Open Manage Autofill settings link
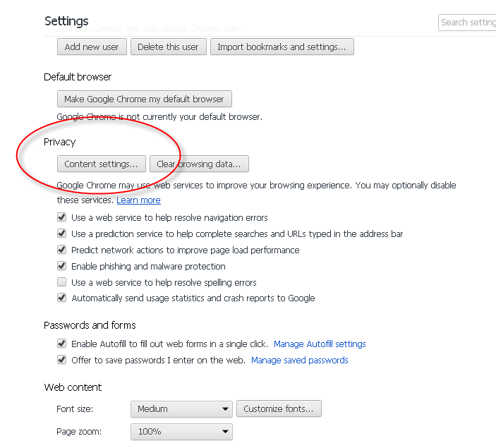 point(320,344)
